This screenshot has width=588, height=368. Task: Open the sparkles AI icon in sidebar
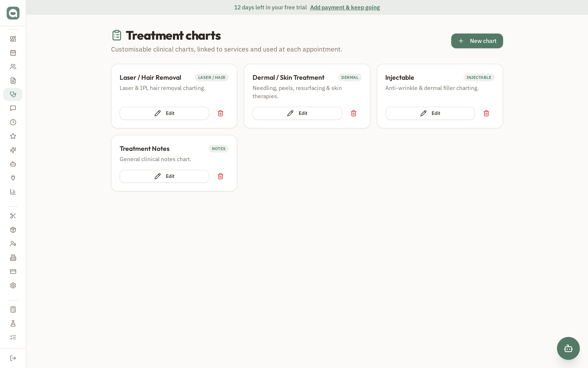13,150
